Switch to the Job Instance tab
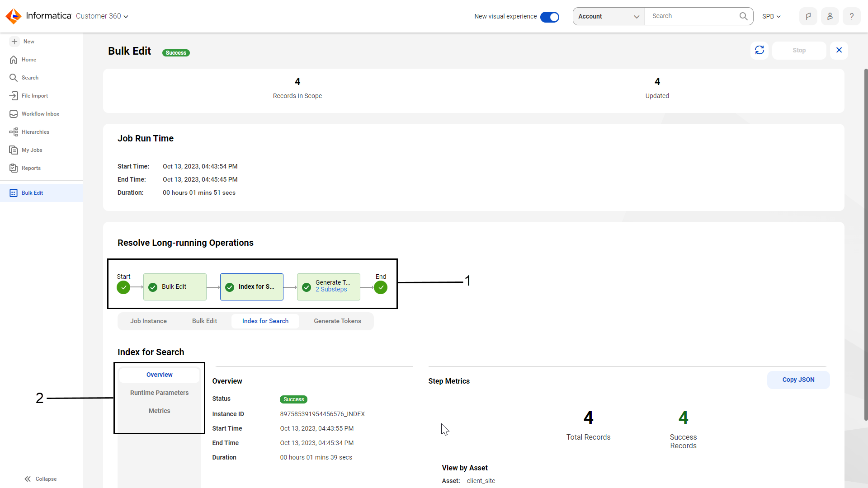 tap(148, 321)
